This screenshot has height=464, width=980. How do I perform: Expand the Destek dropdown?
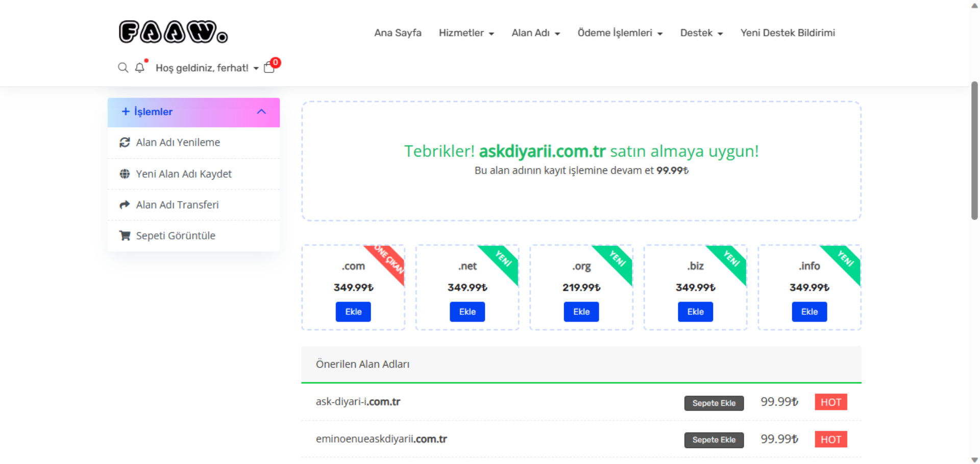[x=701, y=33]
